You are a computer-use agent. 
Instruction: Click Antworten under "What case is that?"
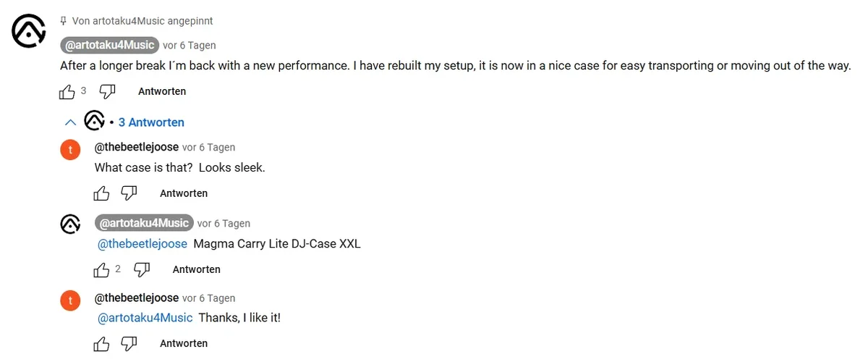click(184, 193)
